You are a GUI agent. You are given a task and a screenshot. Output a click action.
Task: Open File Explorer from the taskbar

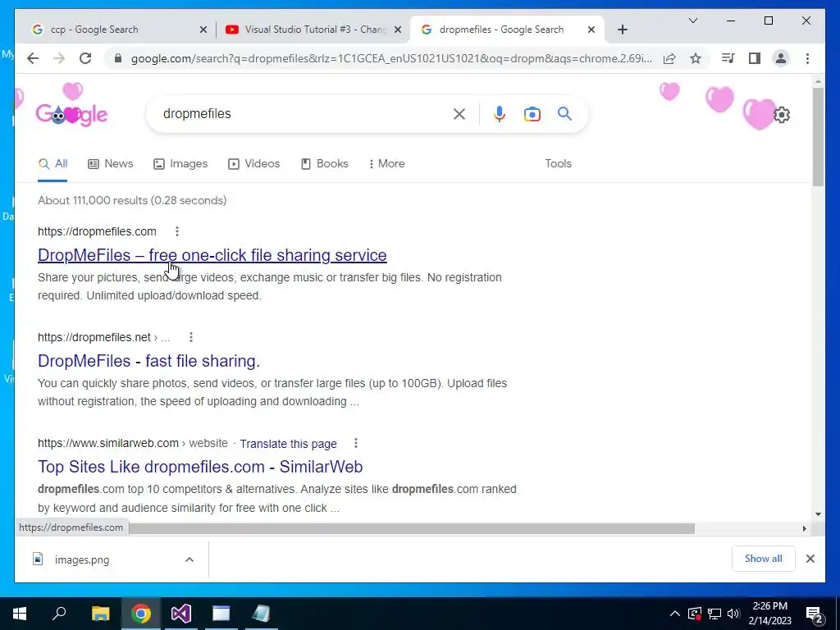pyautogui.click(x=100, y=614)
